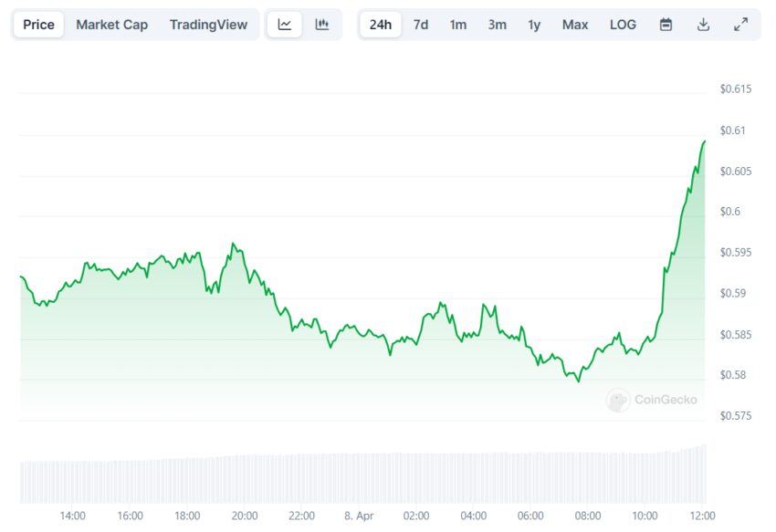Switch to the candlestick chart icon
Image resolution: width=776 pixels, height=532 pixels.
click(322, 25)
